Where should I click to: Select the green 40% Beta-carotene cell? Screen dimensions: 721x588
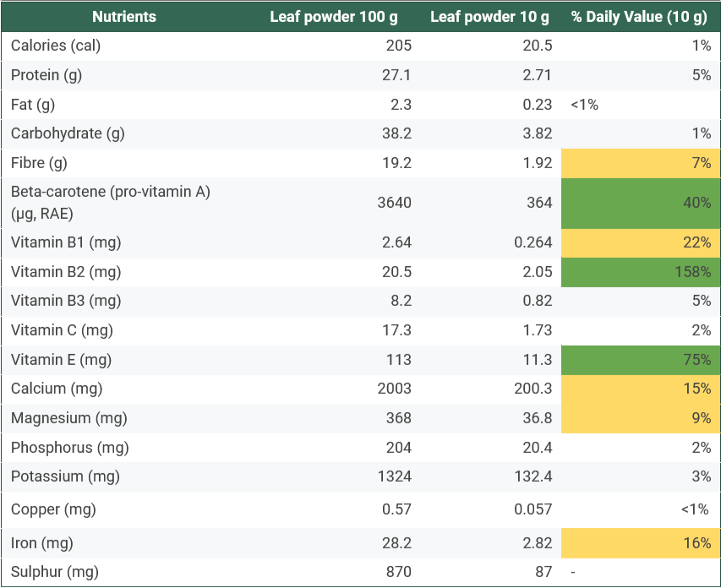[x=640, y=203]
